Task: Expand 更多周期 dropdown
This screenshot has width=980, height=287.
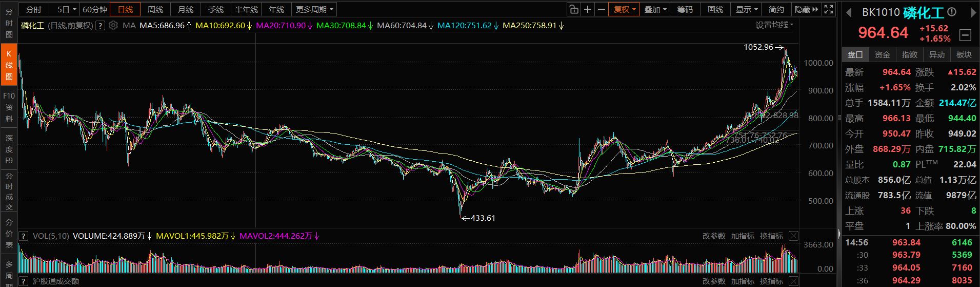Action: pyautogui.click(x=314, y=9)
